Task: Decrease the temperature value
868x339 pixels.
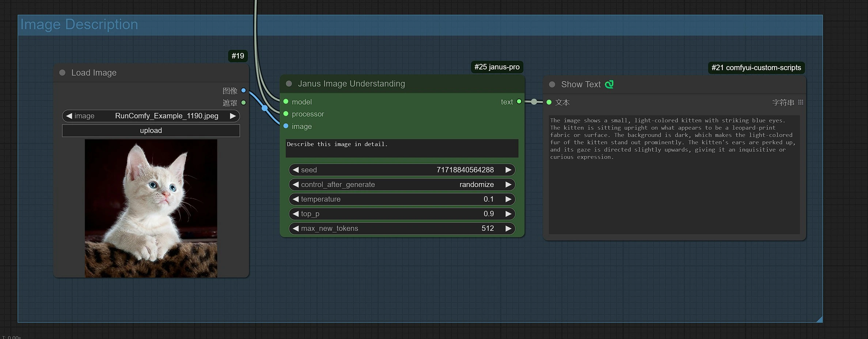Action: 296,199
